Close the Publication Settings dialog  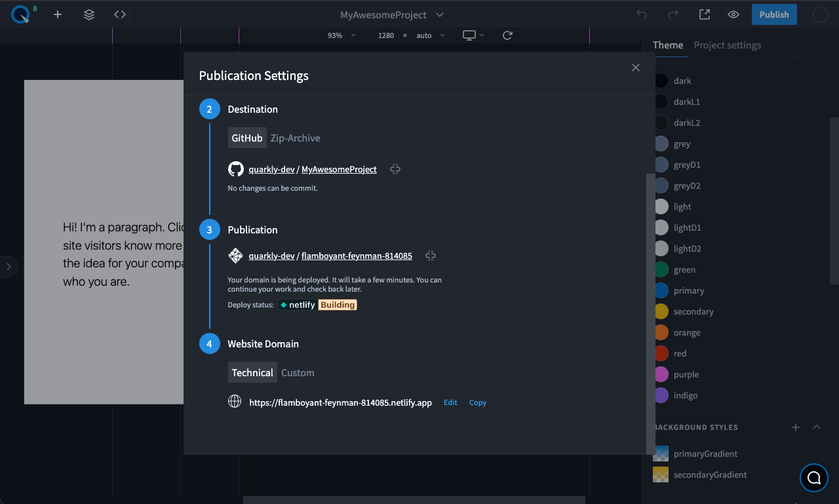635,68
